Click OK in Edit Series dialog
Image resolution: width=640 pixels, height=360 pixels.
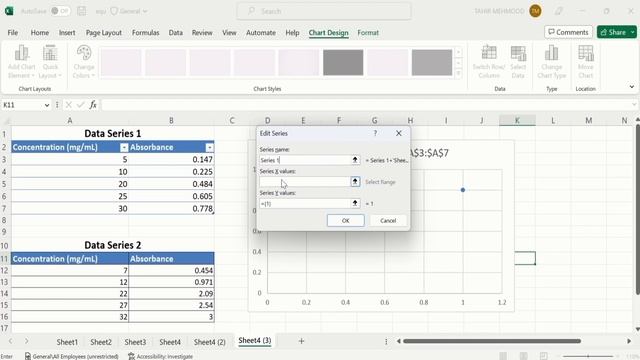[x=345, y=220]
